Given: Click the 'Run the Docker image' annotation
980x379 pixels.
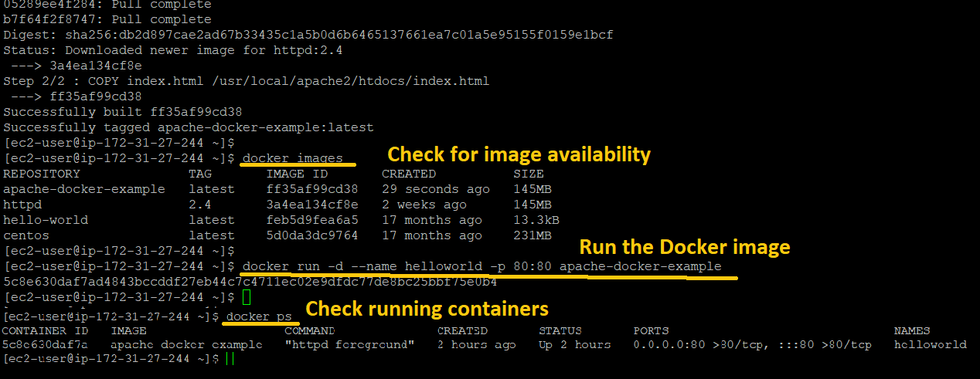Looking at the screenshot, I should pyautogui.click(x=684, y=247).
